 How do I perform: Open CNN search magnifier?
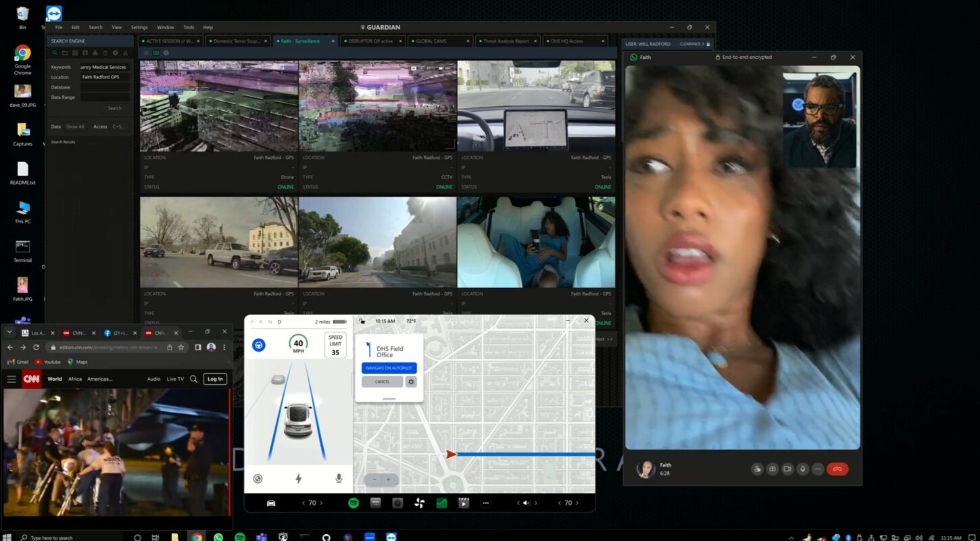pos(194,379)
